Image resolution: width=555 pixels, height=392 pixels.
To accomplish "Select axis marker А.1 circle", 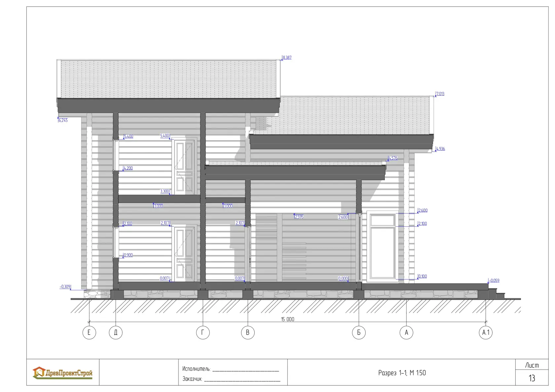I will tap(486, 332).
